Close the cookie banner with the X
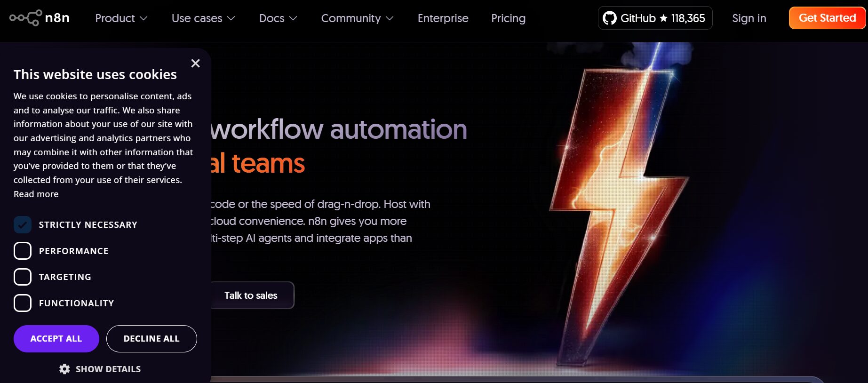This screenshot has width=868, height=383. pyautogui.click(x=196, y=63)
